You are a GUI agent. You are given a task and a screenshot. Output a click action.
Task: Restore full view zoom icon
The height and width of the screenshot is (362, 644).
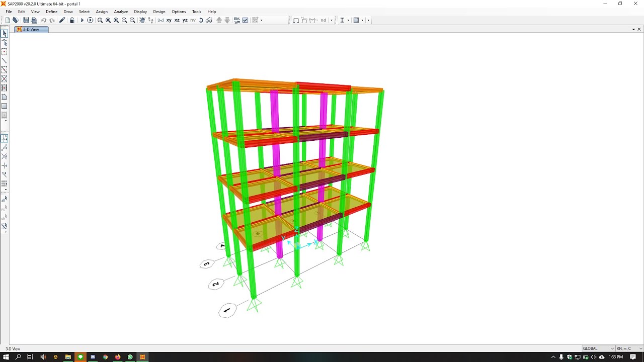tap(108, 20)
